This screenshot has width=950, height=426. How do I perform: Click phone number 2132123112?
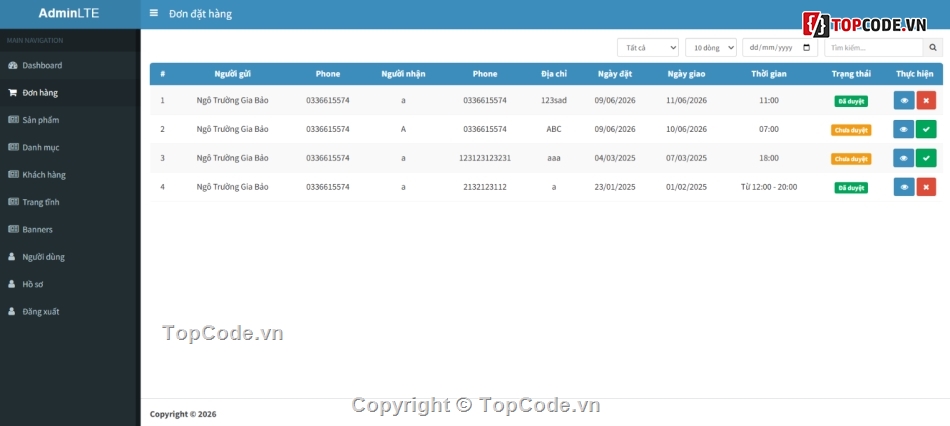coord(485,187)
